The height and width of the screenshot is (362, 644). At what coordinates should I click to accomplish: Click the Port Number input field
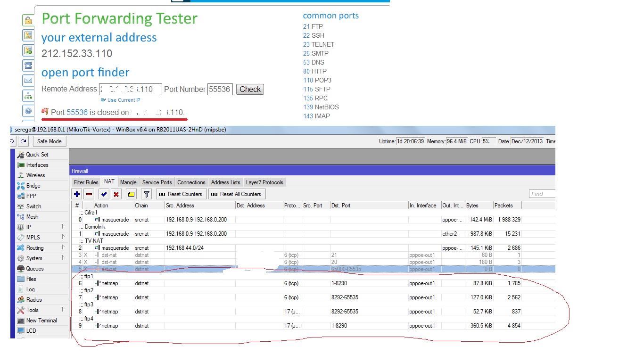(x=220, y=89)
